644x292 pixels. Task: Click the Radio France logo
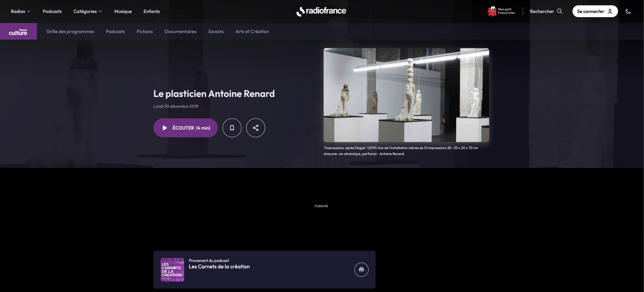[x=321, y=11]
